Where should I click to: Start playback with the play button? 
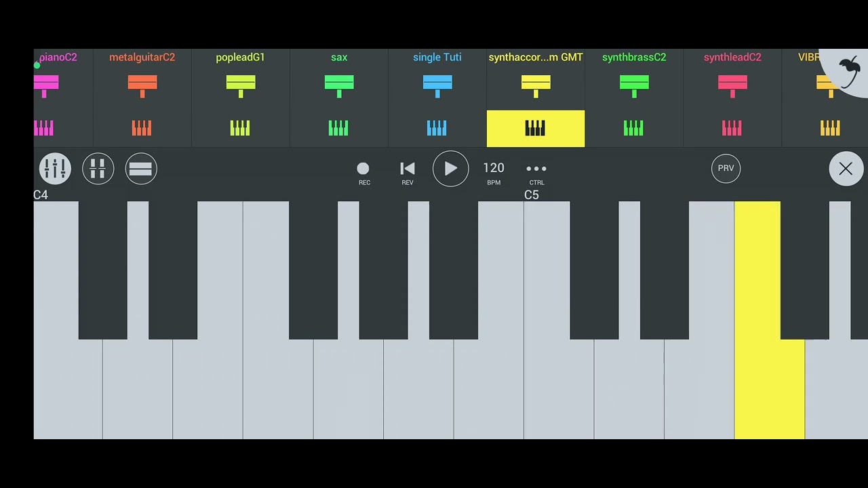450,169
